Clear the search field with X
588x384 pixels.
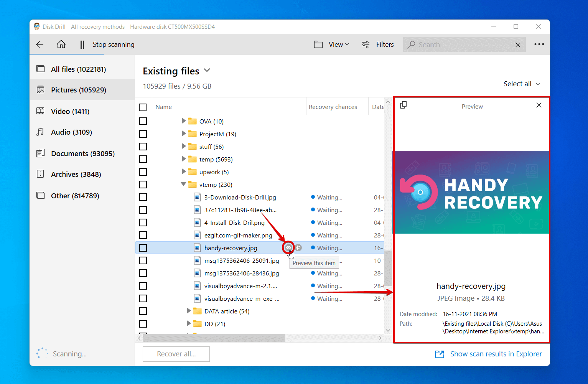518,45
